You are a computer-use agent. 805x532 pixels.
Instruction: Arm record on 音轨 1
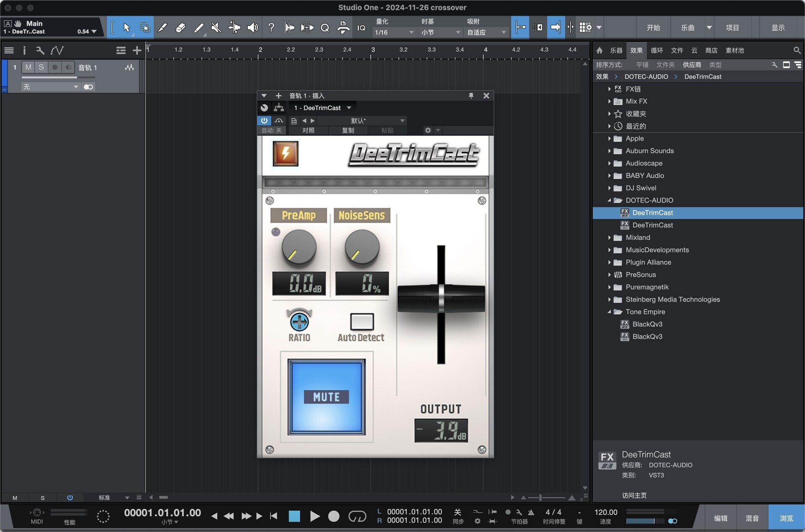[x=55, y=67]
